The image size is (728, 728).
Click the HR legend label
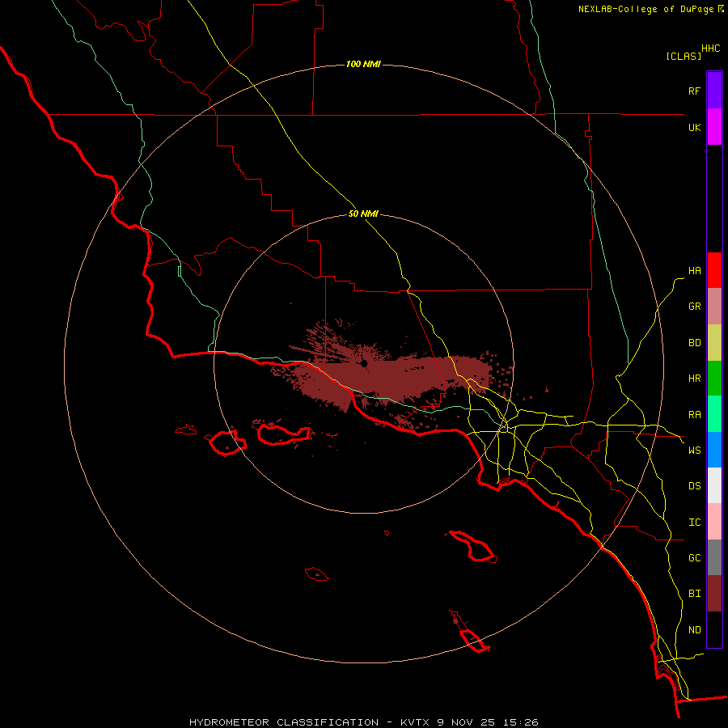click(694, 379)
